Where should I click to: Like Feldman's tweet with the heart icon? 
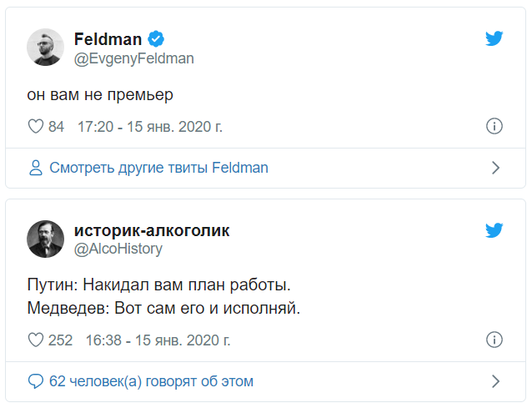pyautogui.click(x=36, y=127)
